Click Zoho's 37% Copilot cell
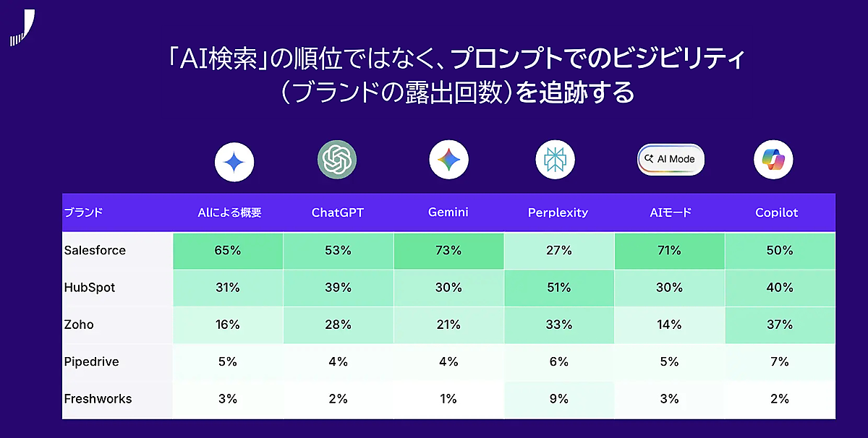Image resolution: width=868 pixels, height=438 pixels. tap(780, 325)
